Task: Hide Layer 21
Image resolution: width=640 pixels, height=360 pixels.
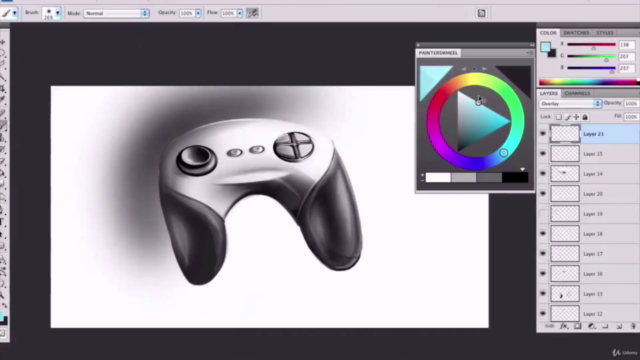Action: coord(543,134)
